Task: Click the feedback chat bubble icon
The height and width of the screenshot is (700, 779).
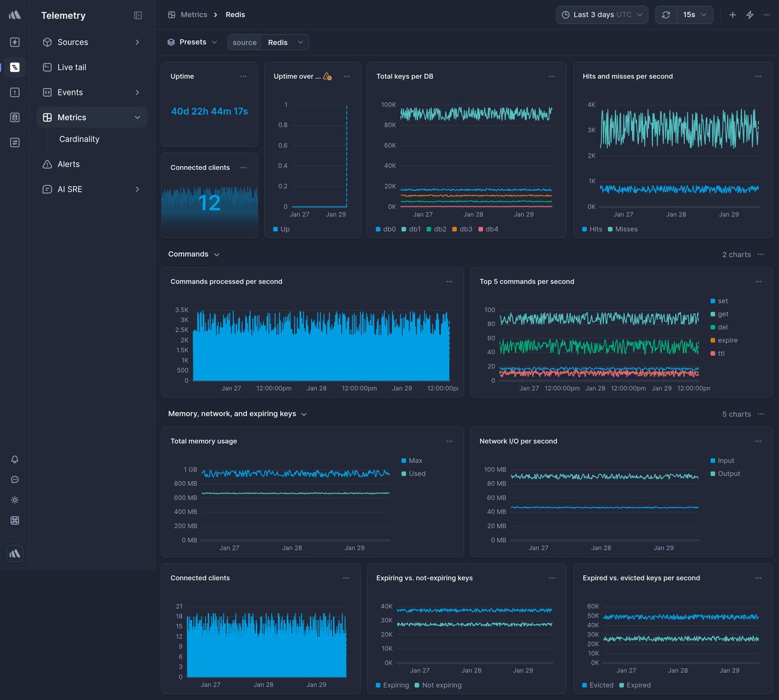Action: tap(15, 479)
